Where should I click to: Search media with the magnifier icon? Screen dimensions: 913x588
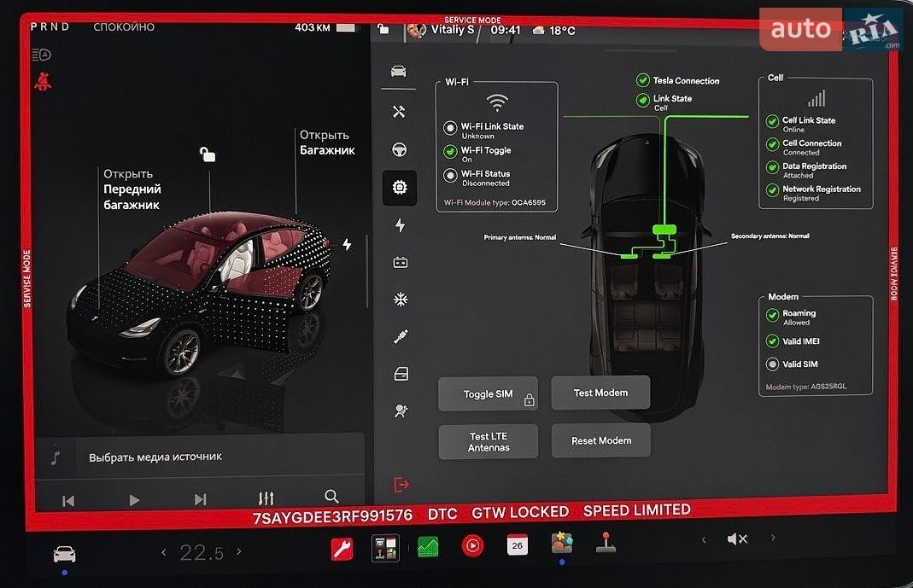point(331,496)
